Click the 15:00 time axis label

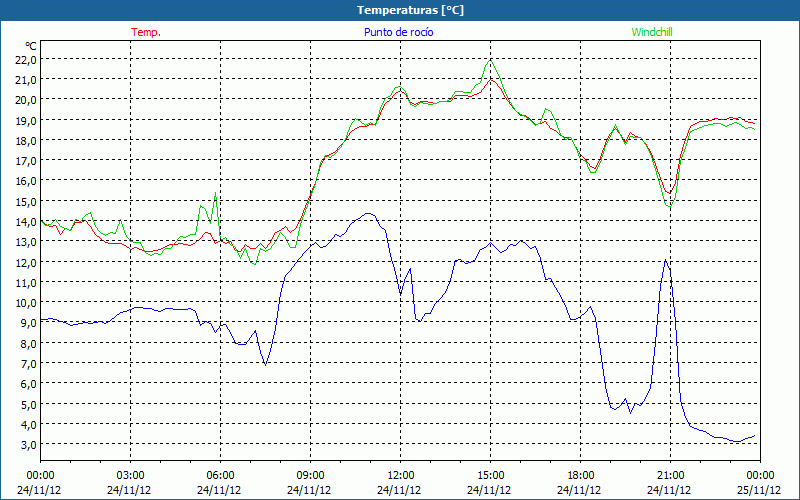490,476
